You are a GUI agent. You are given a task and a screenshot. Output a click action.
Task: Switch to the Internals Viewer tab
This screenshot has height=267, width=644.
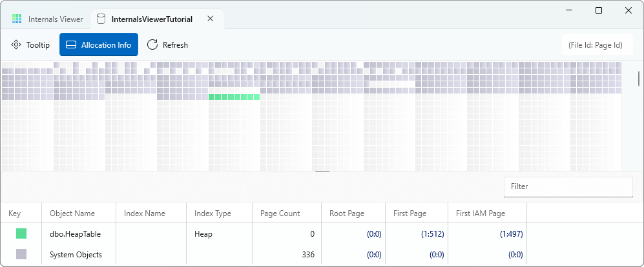coord(47,19)
